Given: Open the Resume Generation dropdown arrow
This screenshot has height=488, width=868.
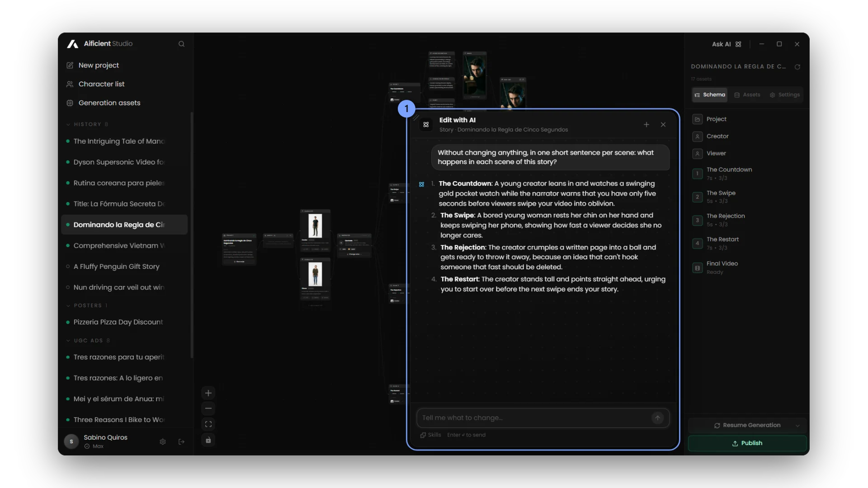Looking at the screenshot, I should click(797, 426).
